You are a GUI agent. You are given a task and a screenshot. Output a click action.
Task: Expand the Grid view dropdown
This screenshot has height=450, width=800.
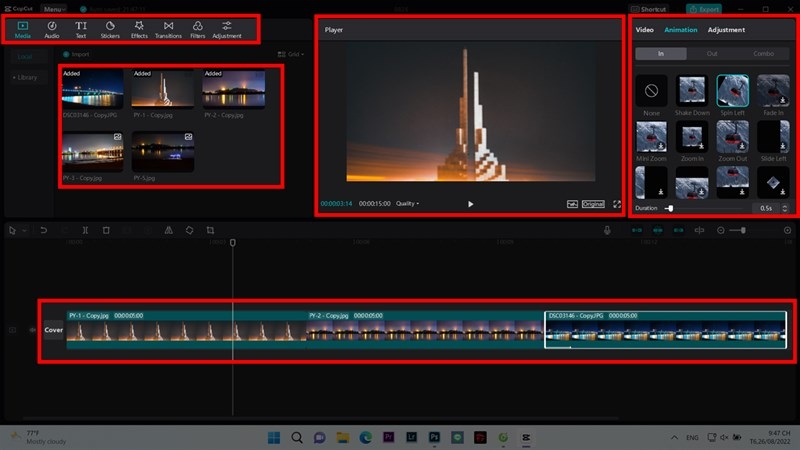(294, 54)
